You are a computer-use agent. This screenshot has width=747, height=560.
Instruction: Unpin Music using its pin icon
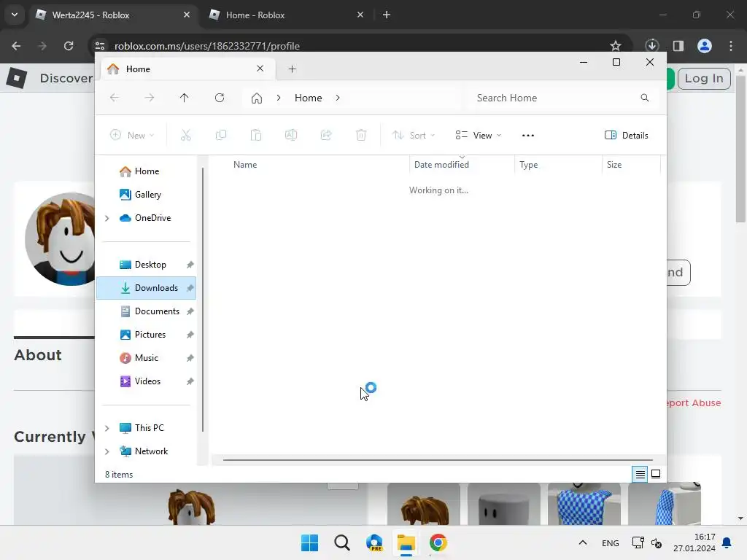(x=190, y=358)
